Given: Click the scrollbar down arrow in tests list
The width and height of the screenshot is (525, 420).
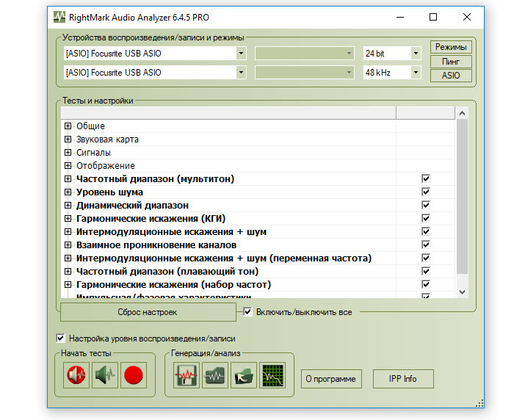Looking at the screenshot, I should pos(462,292).
